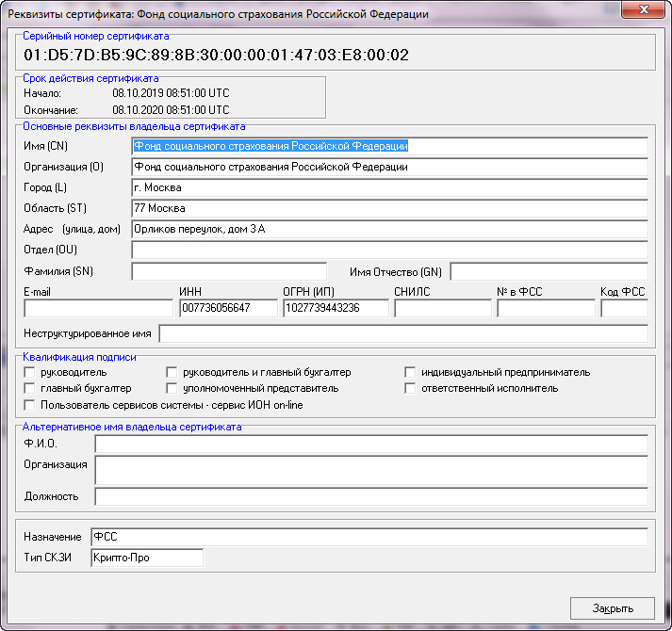The image size is (672, 631).
Task: Enable руководитель и главный бухгалтер checkbox
Action: 172,372
